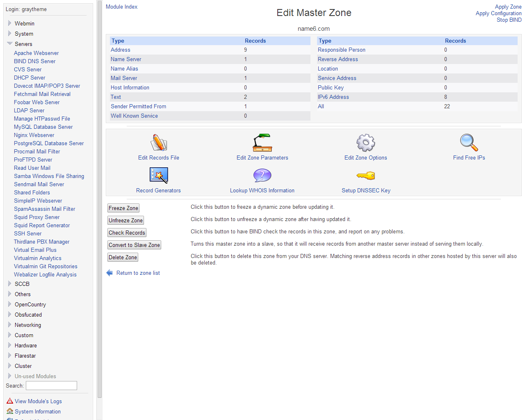The image size is (525, 420).
Task: Open the Setup DNSSEC Key icon
Action: pyautogui.click(x=365, y=176)
